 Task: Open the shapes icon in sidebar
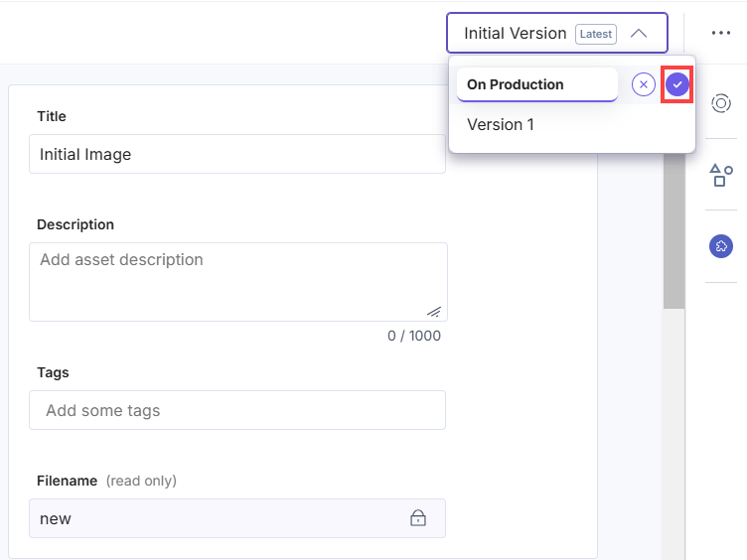[721, 175]
